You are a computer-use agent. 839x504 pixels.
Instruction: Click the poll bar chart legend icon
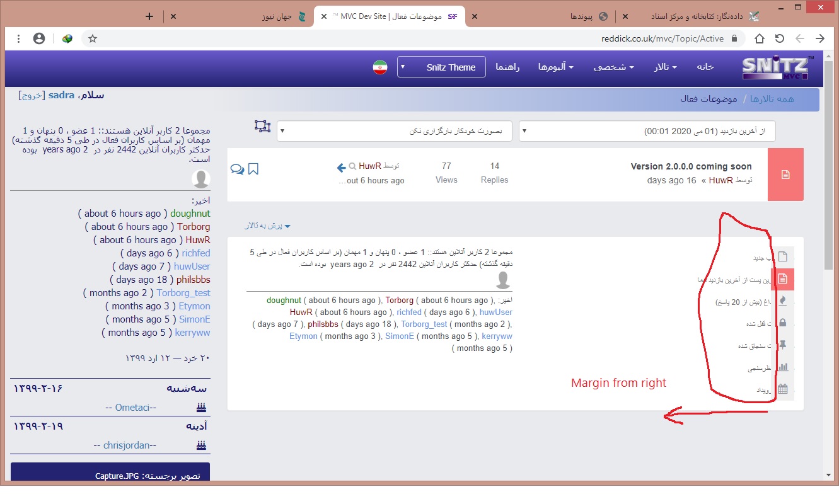tap(783, 367)
